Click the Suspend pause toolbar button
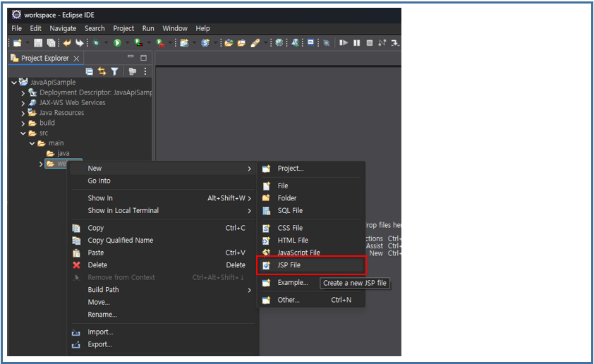594x364 pixels. point(356,42)
